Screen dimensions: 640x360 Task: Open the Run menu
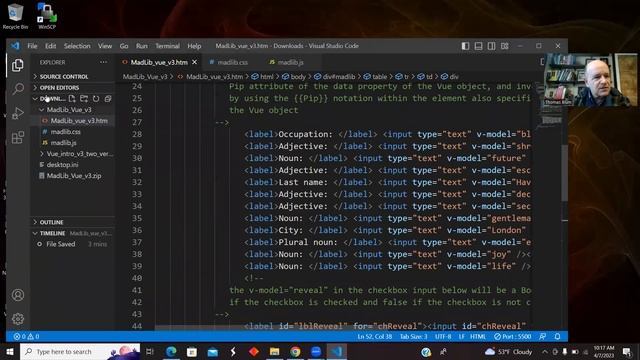[142, 46]
